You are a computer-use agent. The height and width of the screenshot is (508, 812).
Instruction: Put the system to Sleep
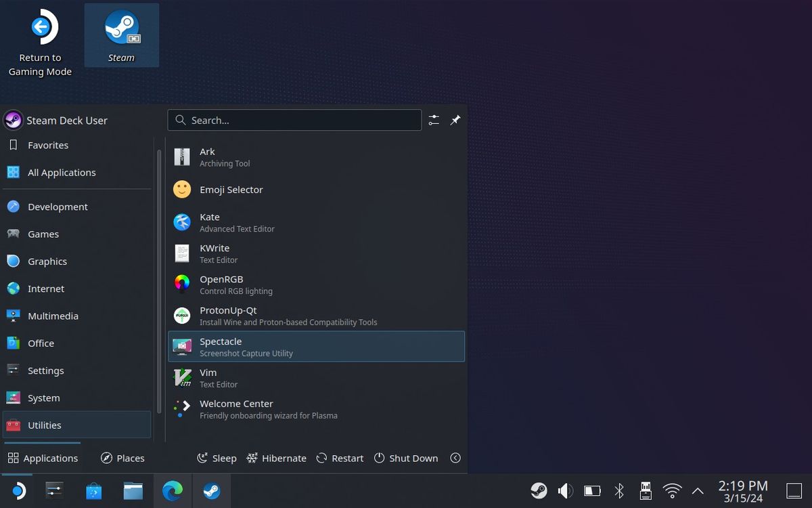(x=216, y=458)
